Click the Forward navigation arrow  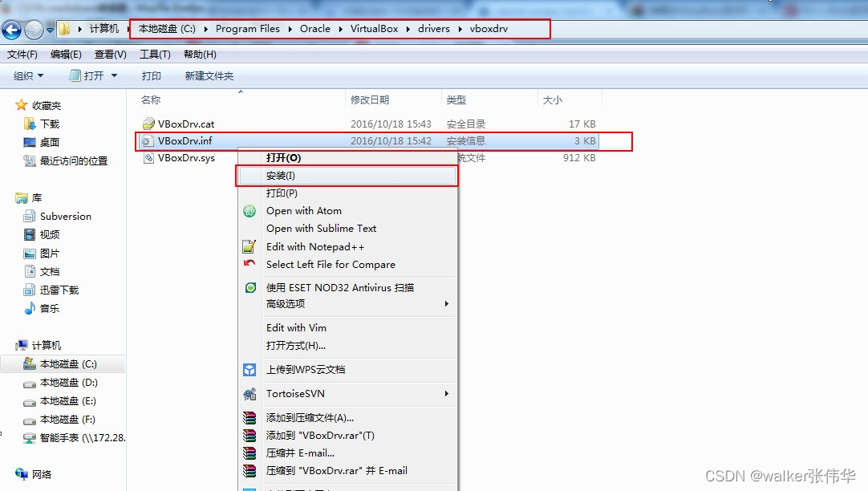tap(34, 30)
